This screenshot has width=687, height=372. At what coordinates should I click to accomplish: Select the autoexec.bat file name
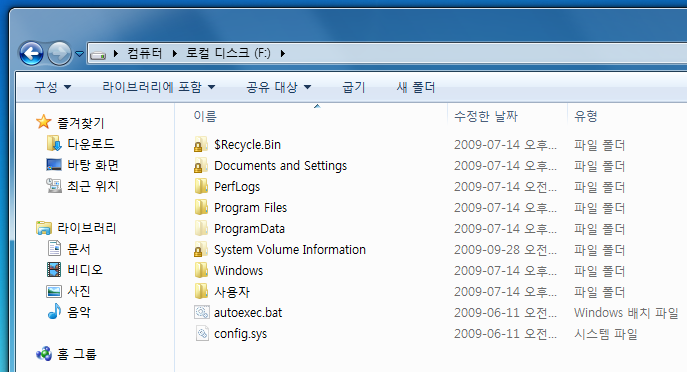[x=248, y=313]
